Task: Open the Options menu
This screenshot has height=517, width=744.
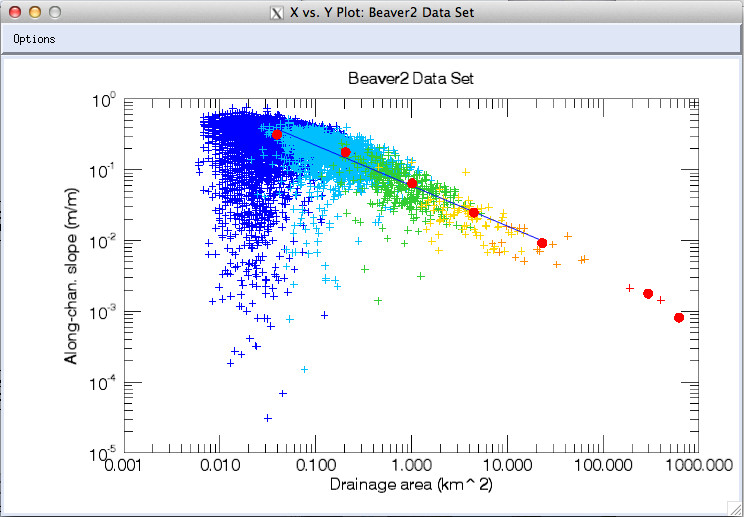Action: 34,39
